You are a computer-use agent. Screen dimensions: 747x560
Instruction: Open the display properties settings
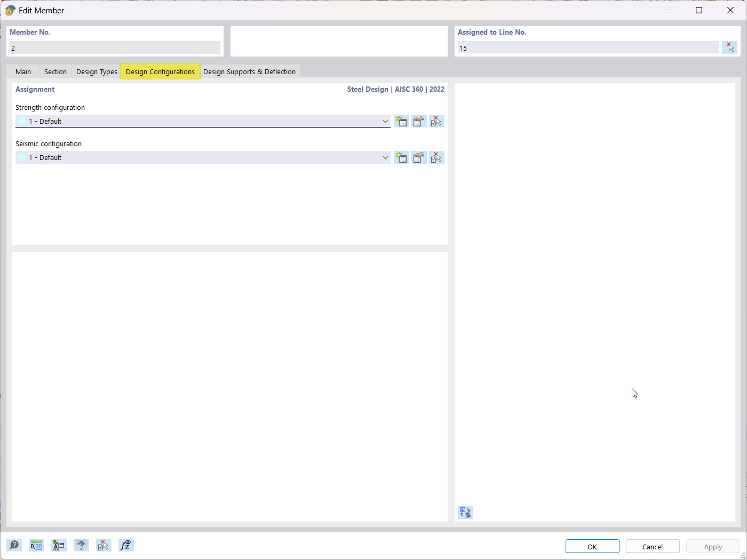click(59, 545)
